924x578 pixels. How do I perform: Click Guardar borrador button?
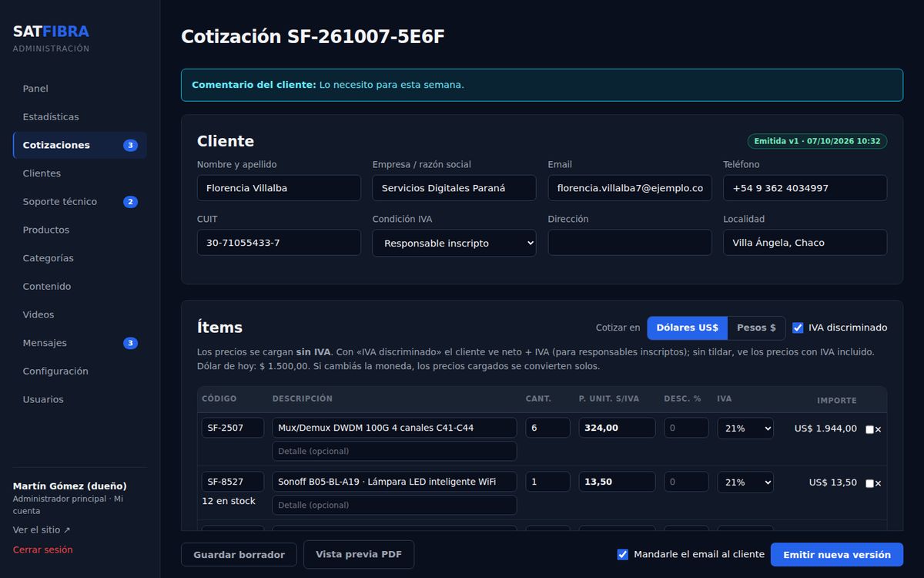tap(239, 555)
